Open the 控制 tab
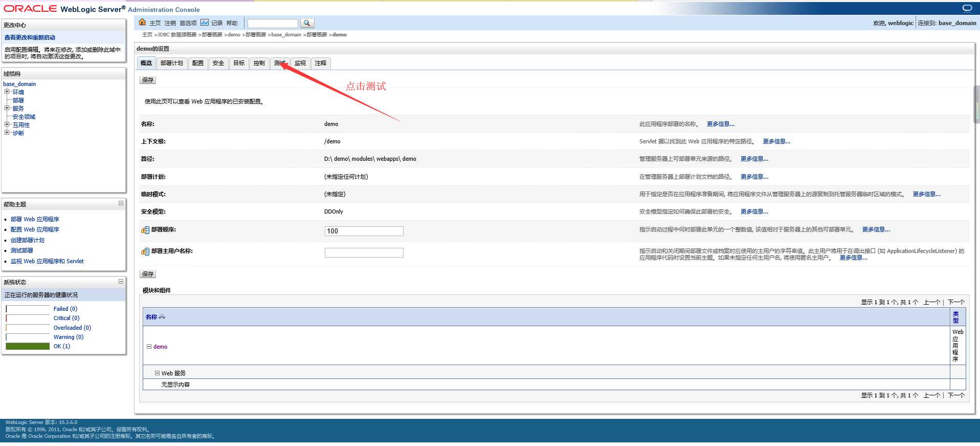Viewport: 980px width, 446px height. [259, 63]
